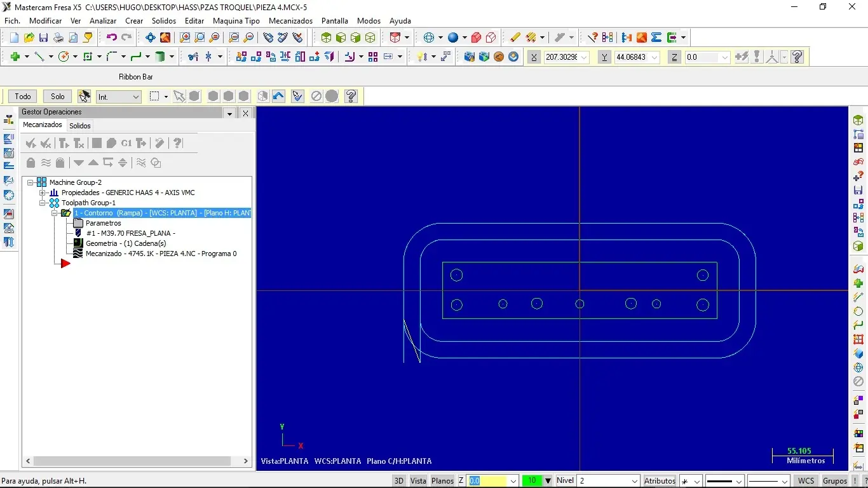Click the Regenerate all selected operations icon
The height and width of the screenshot is (488, 868).
point(64,144)
